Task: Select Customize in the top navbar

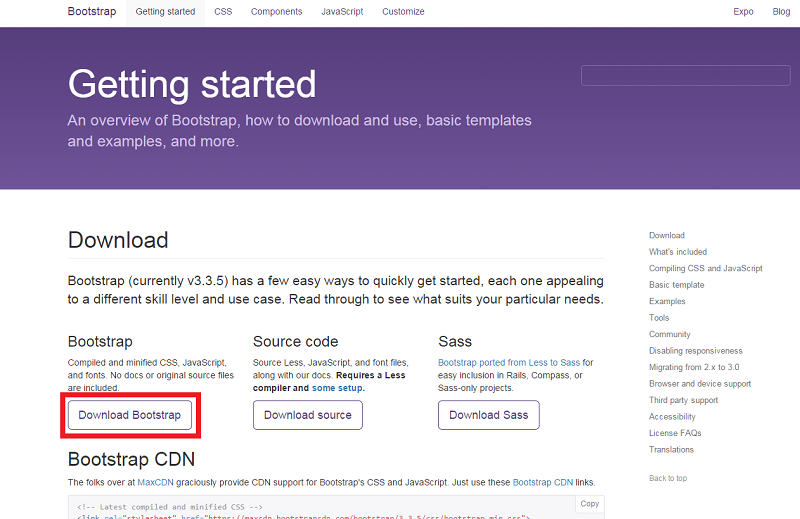Action: pyautogui.click(x=403, y=12)
